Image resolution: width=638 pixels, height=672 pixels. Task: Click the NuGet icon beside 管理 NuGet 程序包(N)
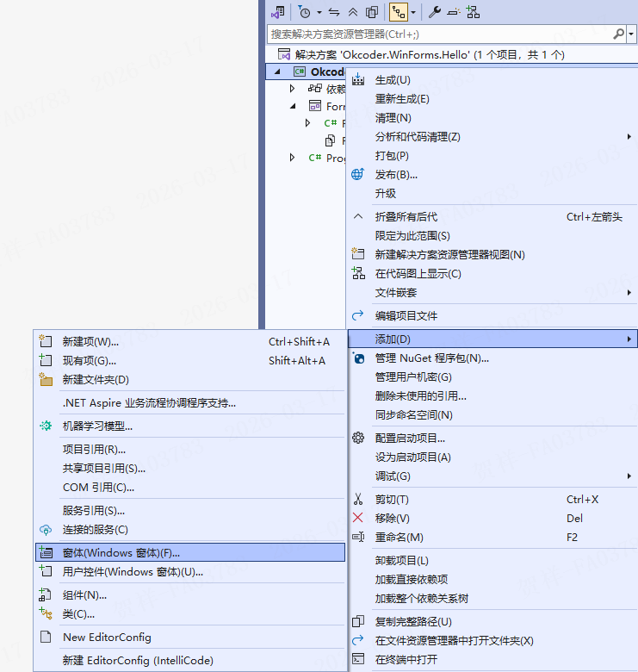tap(358, 358)
